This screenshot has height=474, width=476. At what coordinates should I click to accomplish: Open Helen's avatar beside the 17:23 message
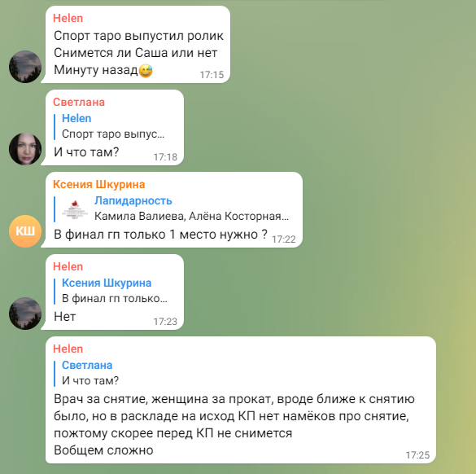(x=25, y=314)
